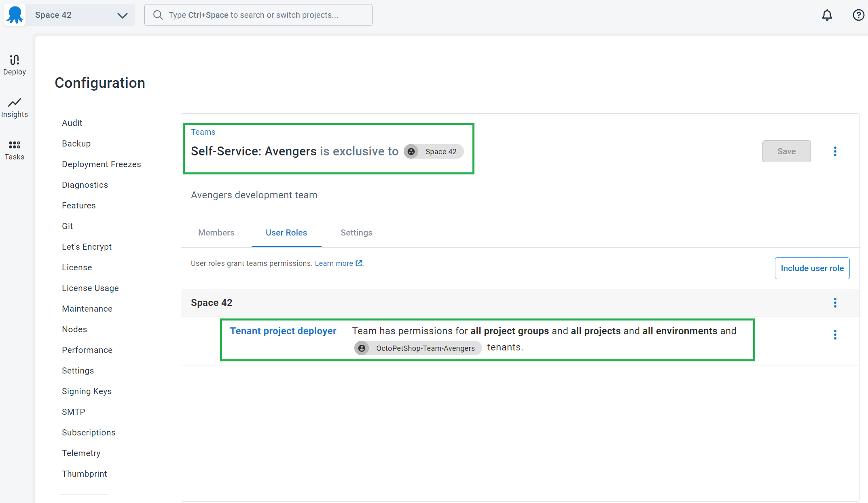The image size is (868, 503).
Task: Open the Performance page
Action: tap(87, 350)
